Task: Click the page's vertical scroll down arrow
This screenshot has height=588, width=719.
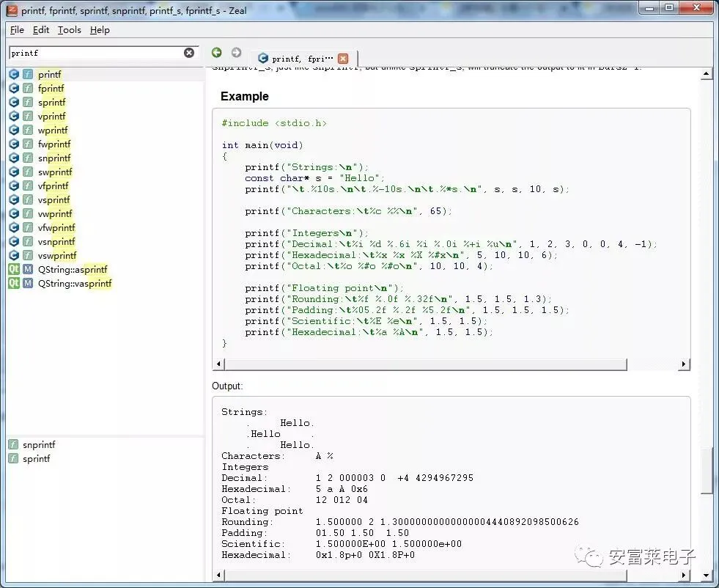Action: pyautogui.click(x=706, y=575)
